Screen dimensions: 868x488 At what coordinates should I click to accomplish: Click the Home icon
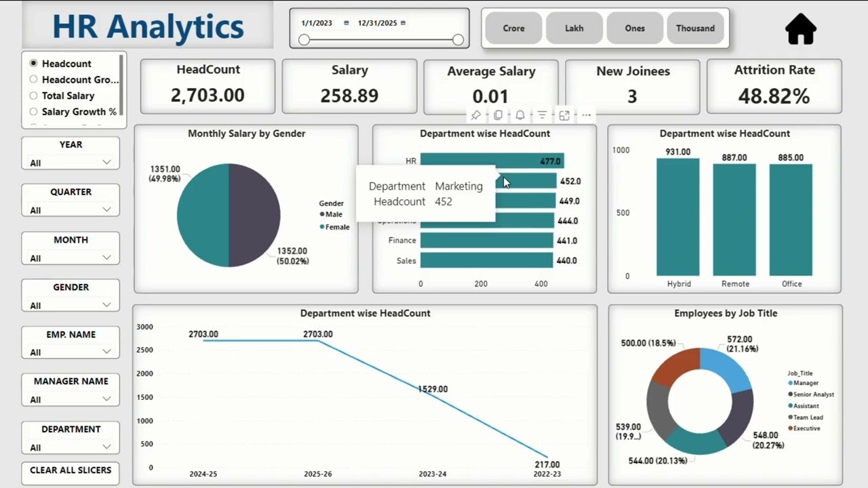[x=800, y=29]
